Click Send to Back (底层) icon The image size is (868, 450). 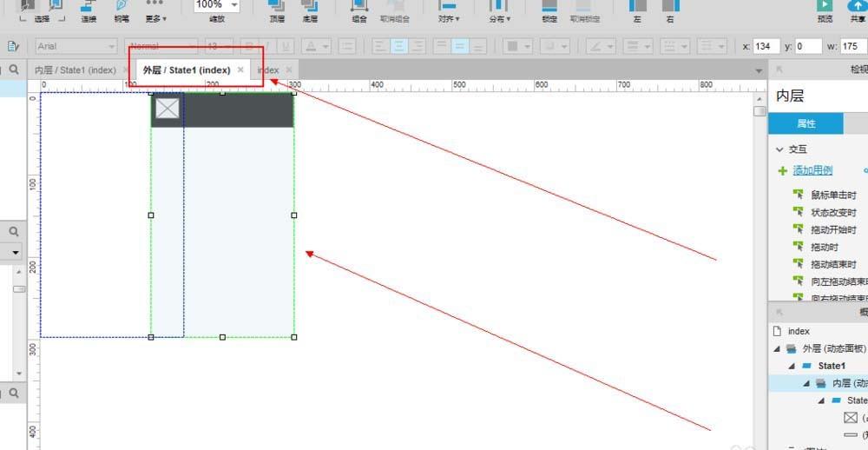(309, 7)
